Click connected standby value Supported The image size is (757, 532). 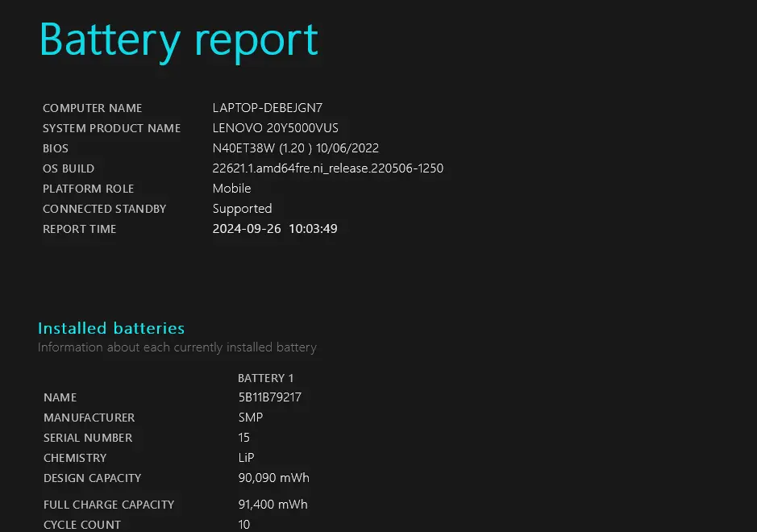tap(243, 209)
